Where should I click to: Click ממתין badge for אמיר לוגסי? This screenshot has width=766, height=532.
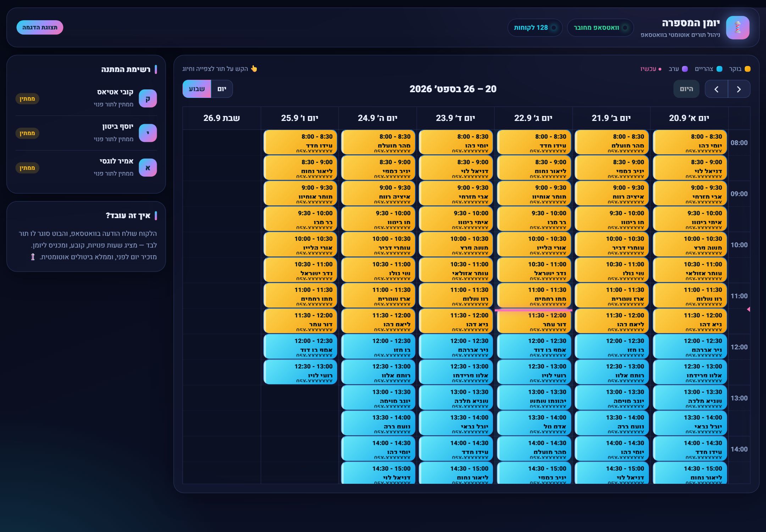27,168
